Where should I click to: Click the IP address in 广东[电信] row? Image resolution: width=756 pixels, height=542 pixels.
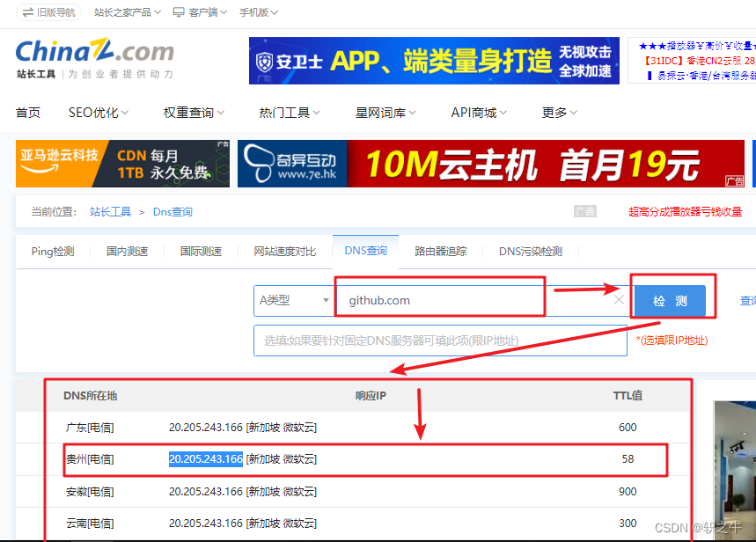[x=206, y=428]
